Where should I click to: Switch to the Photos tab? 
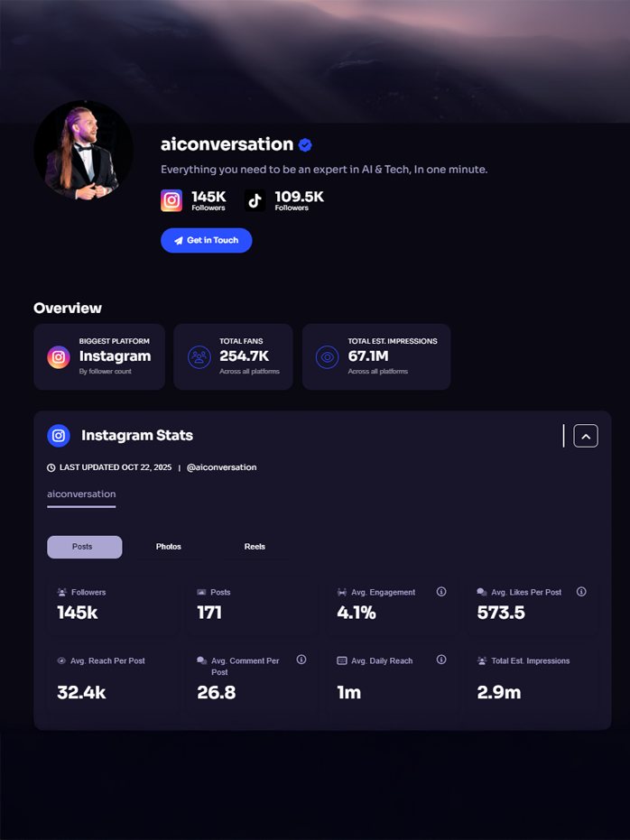168,547
